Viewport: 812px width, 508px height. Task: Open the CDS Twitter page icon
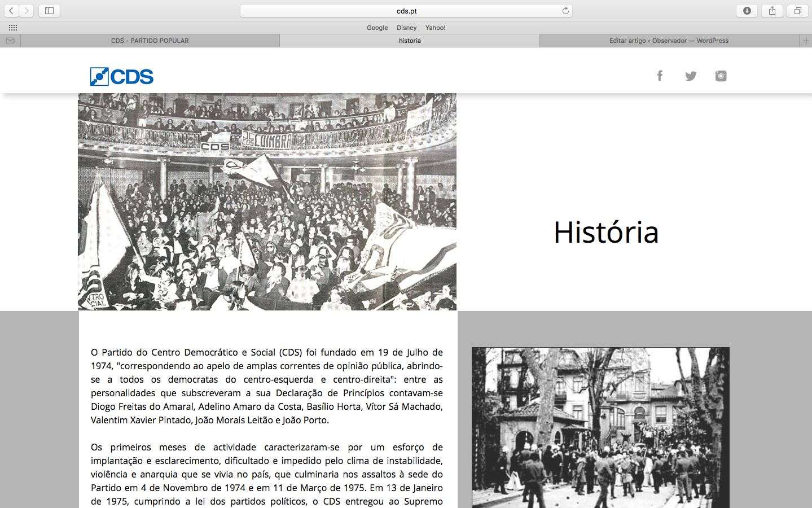(691, 76)
